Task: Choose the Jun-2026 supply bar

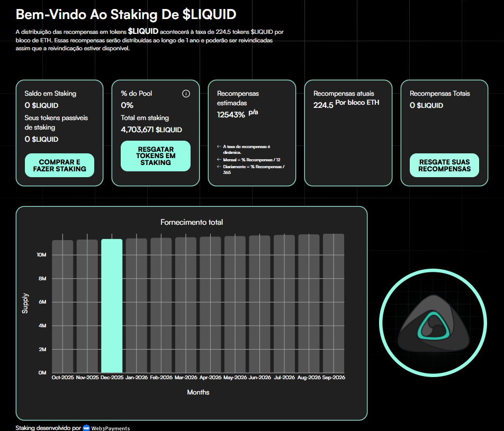Action: point(259,306)
